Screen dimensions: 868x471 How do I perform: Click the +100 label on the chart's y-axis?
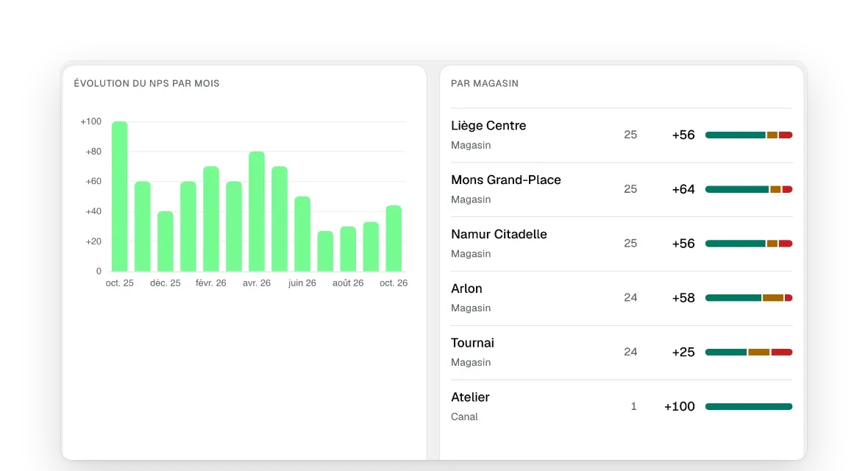(90, 121)
